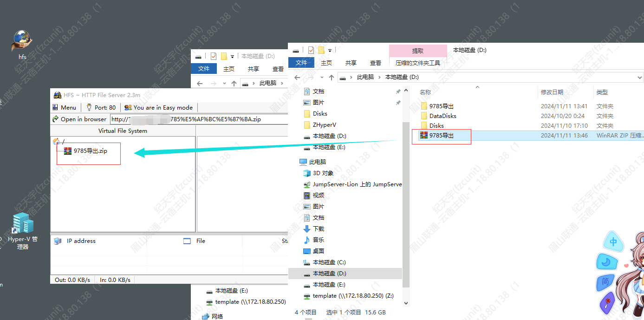Sort files by 修改日期 column header
Image resolution: width=644 pixels, height=320 pixels.
point(552,92)
